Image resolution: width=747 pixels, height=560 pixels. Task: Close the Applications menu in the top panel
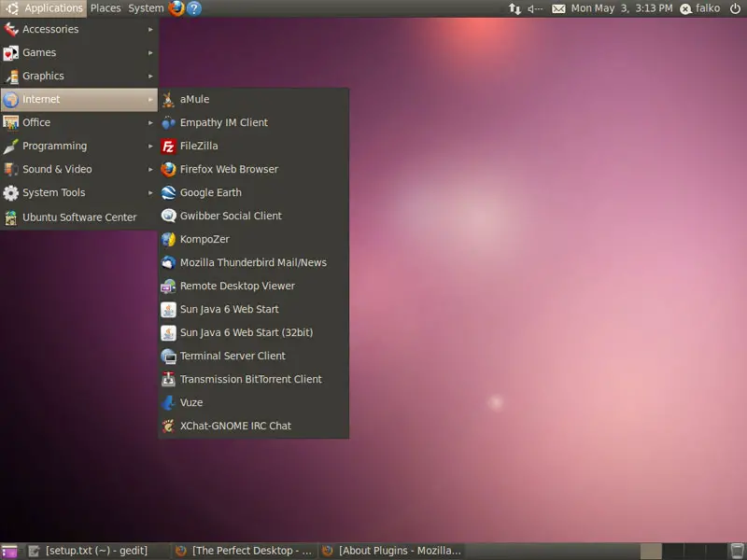coord(44,8)
